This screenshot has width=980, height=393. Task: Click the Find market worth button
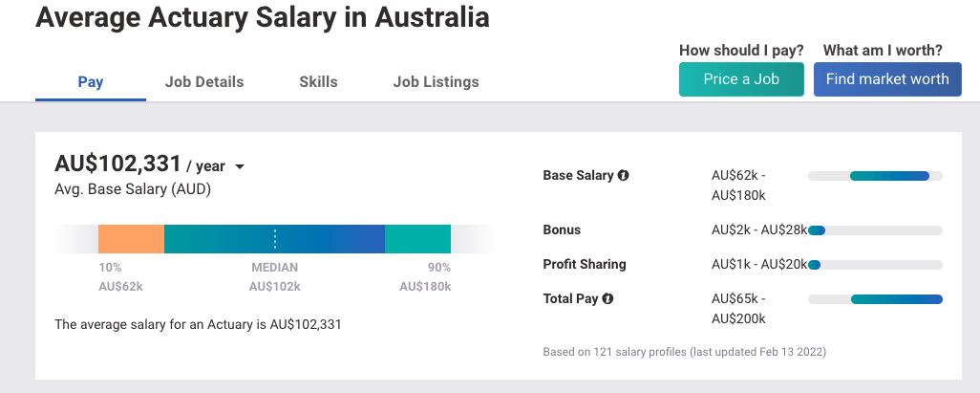(x=887, y=79)
